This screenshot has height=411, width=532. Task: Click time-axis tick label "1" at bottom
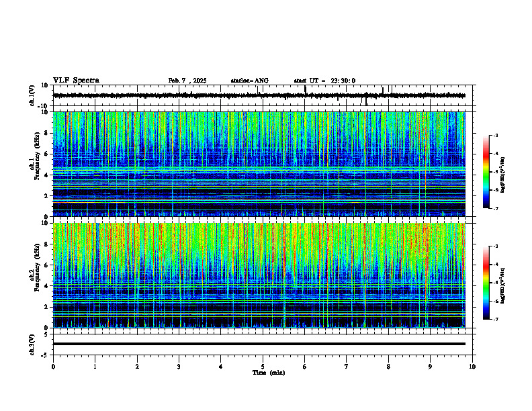pos(95,367)
